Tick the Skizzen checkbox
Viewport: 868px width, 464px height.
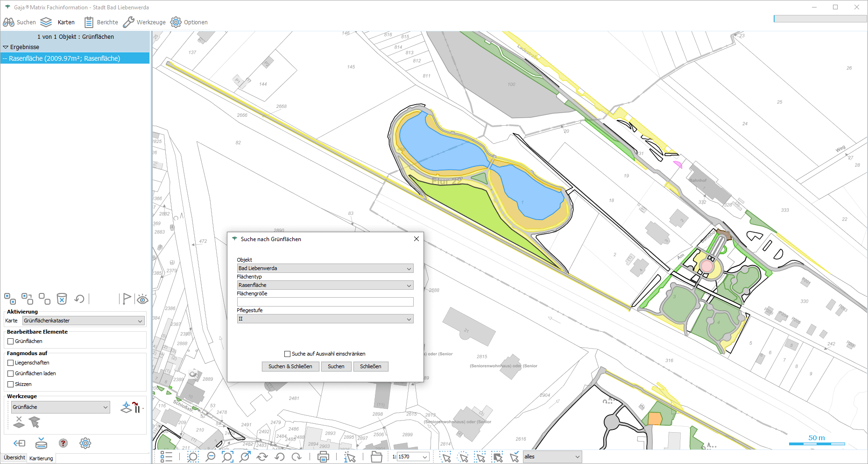pyautogui.click(x=11, y=384)
